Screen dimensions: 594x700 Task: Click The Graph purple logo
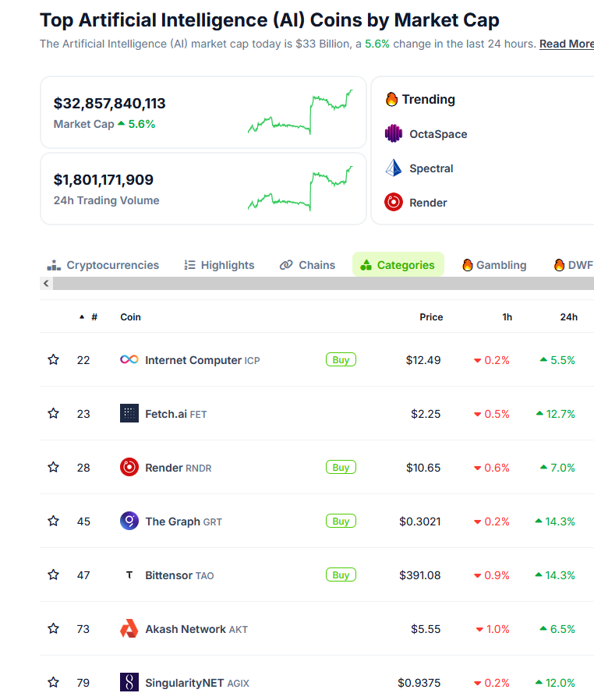click(129, 521)
